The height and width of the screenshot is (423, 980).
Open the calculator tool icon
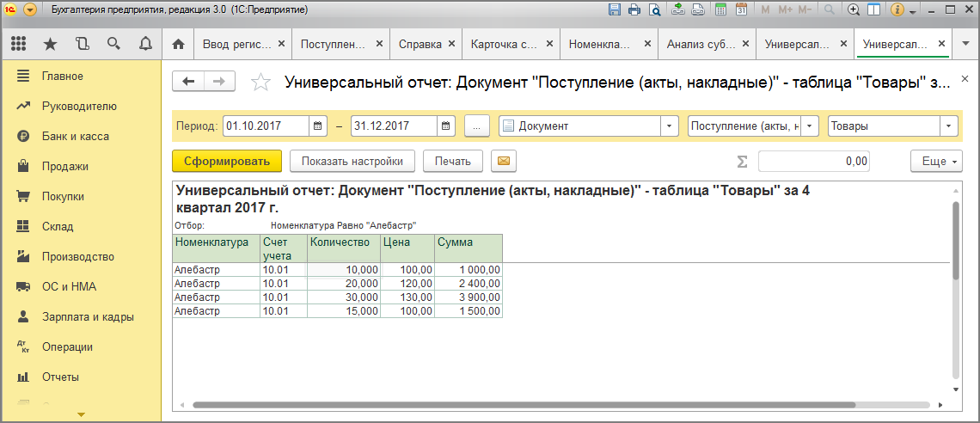(720, 10)
